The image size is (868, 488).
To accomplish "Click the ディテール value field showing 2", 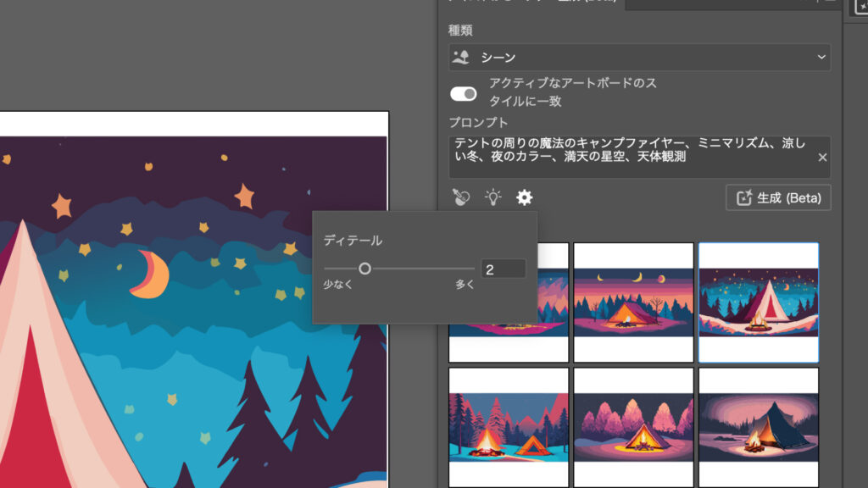I will coord(503,269).
